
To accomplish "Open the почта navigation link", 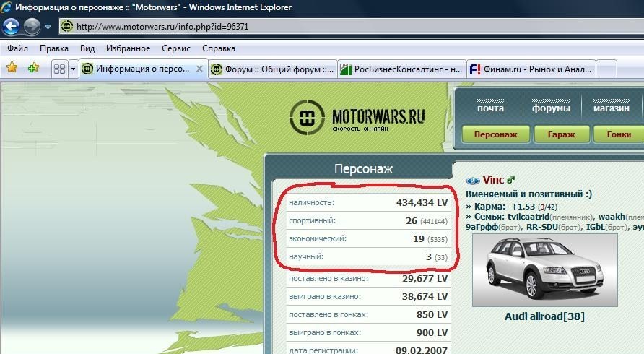I will click(x=490, y=108).
